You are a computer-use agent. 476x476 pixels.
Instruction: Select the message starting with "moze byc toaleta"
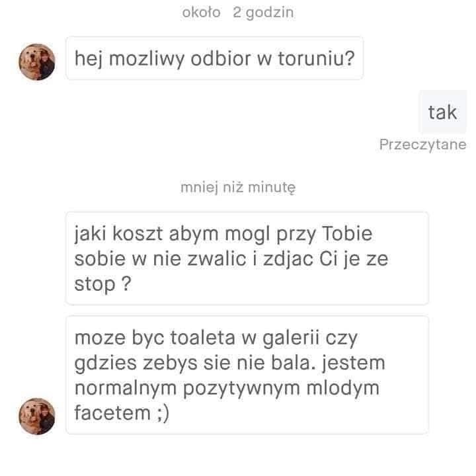coord(247,375)
